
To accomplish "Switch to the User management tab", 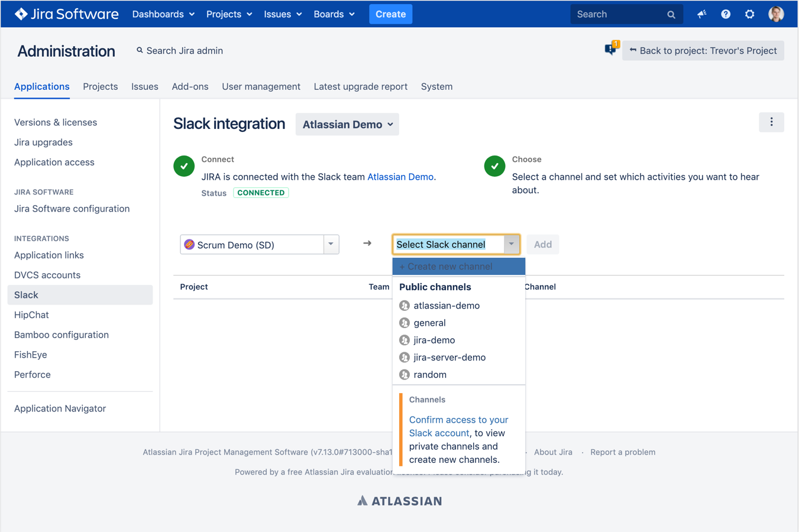I will pos(261,86).
